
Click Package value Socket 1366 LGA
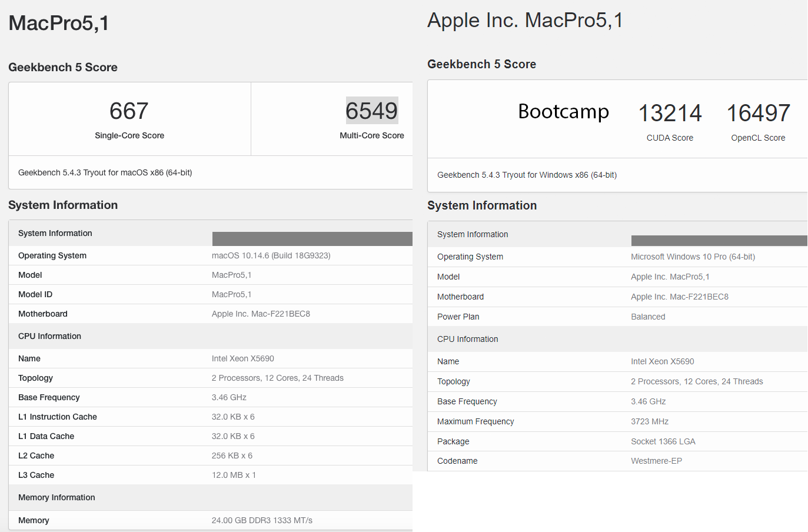(x=663, y=441)
